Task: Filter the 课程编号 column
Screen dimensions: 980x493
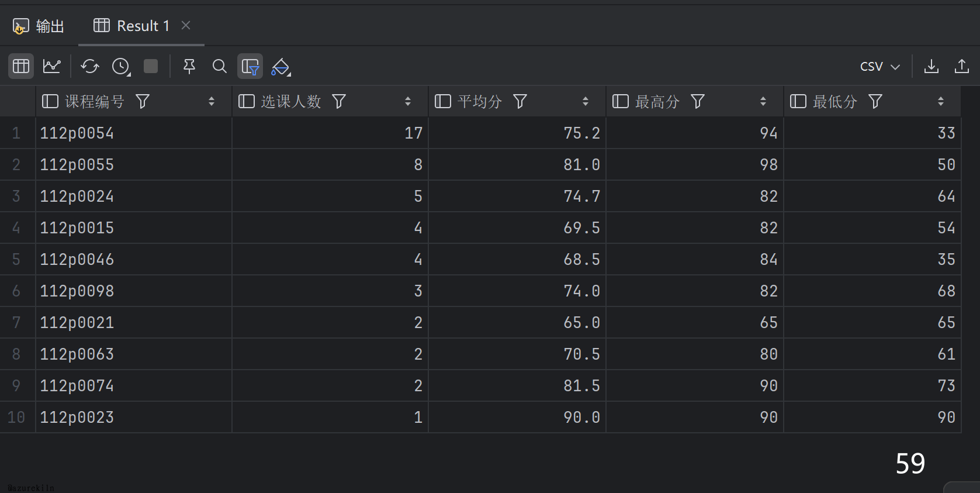Action: pos(143,102)
